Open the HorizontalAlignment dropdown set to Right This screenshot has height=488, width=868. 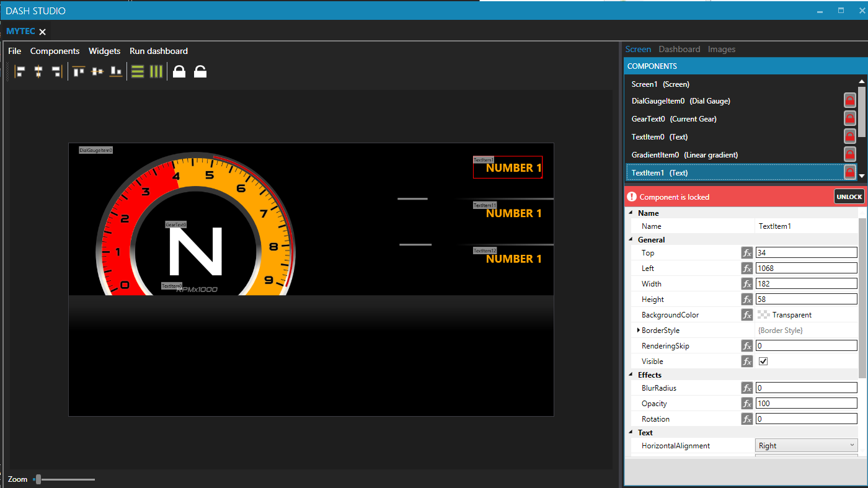806,445
